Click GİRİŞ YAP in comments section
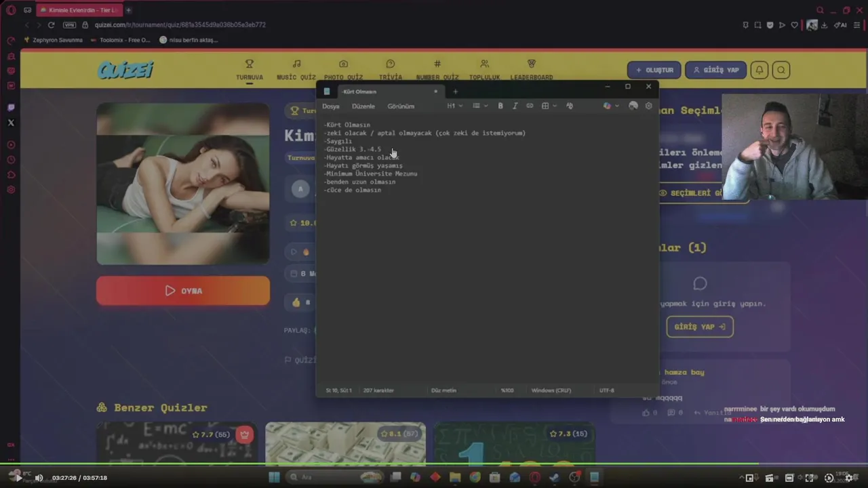This screenshot has height=488, width=868. point(699,327)
